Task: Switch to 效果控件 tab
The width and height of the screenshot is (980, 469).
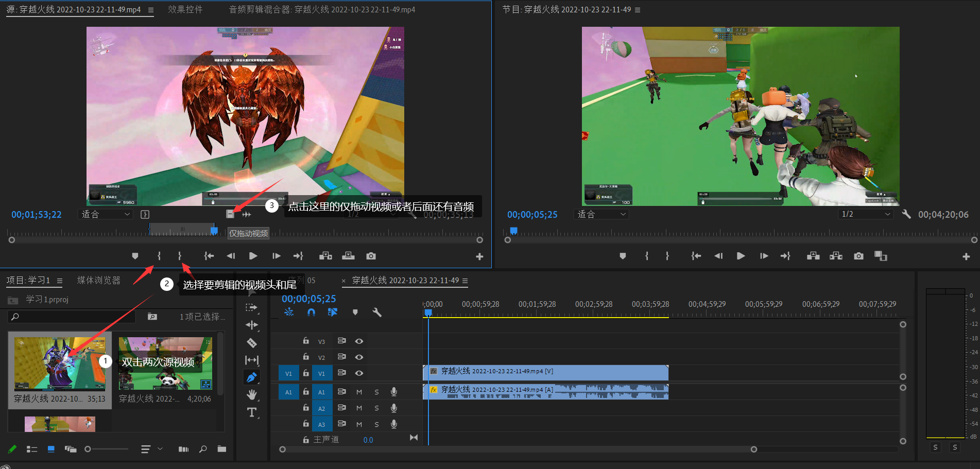Action: click(185, 10)
